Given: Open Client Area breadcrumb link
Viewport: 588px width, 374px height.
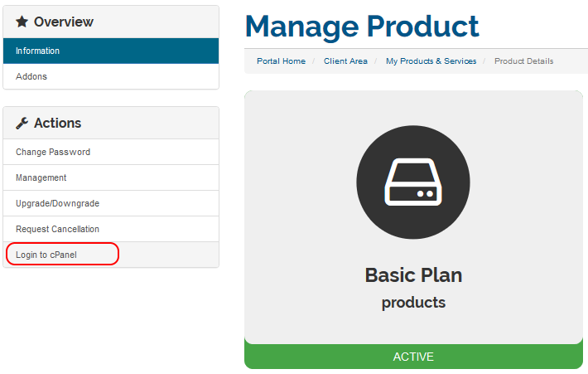Looking at the screenshot, I should click(x=345, y=61).
